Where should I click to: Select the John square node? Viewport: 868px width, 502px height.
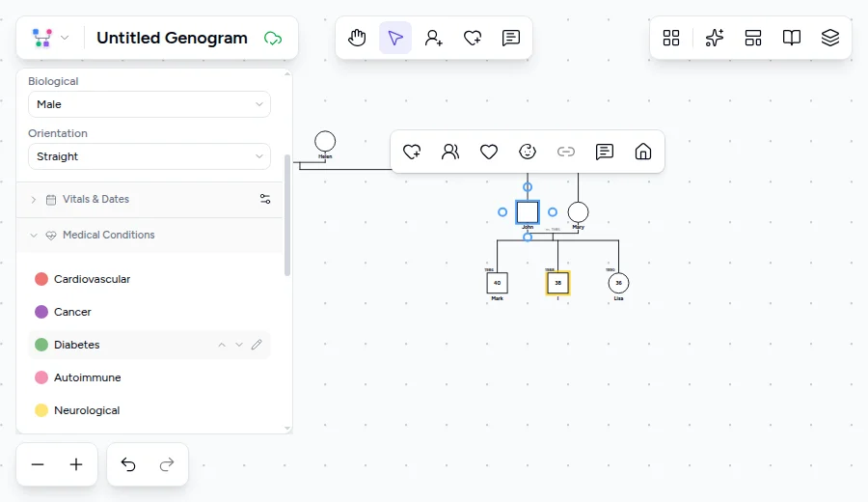point(528,212)
